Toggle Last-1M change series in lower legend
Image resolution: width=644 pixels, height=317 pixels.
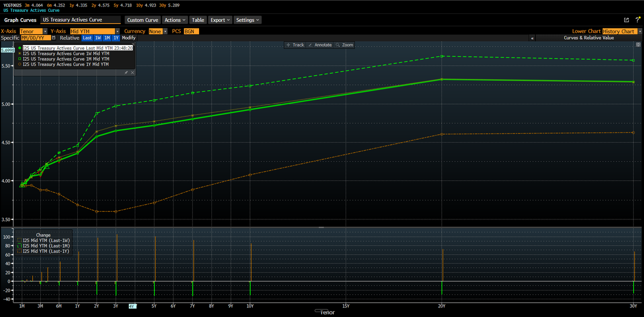(x=44, y=246)
